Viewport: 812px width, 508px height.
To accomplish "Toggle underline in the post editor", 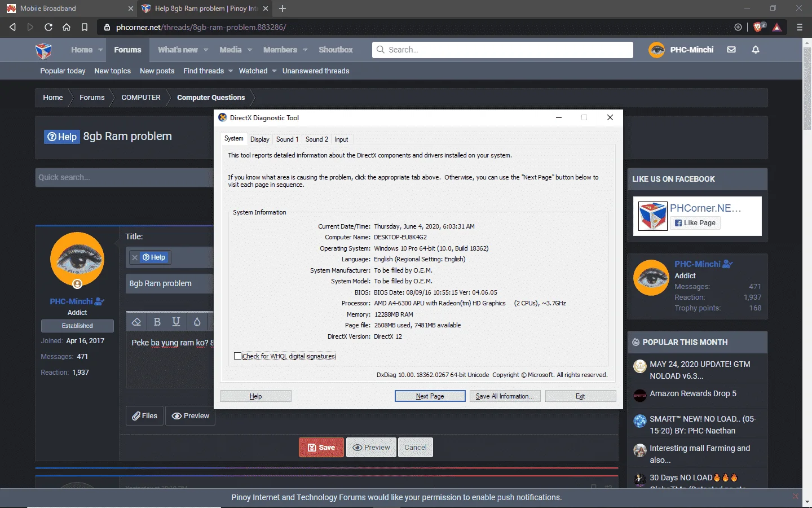I will click(176, 322).
